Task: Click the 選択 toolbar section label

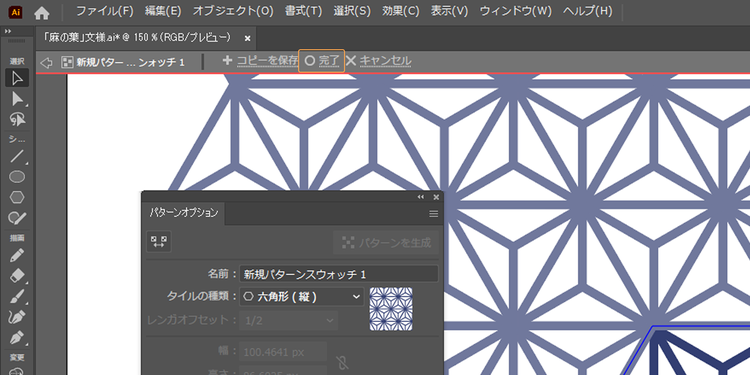Action: (17, 61)
